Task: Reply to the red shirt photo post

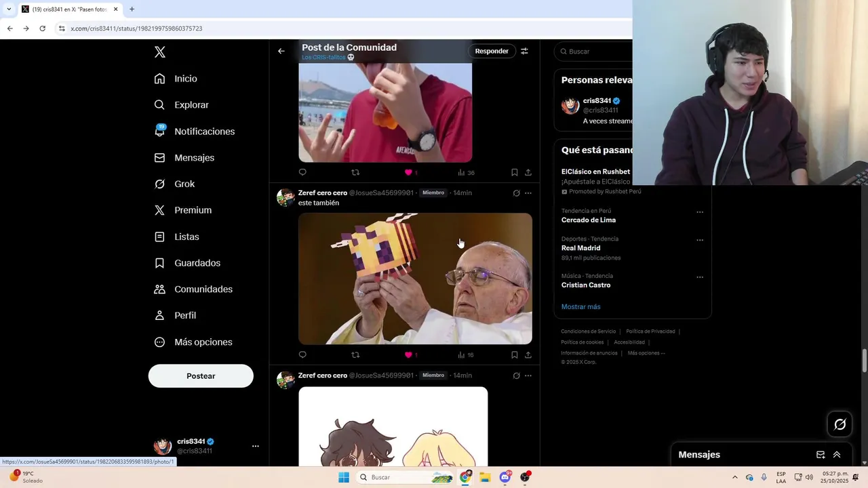Action: click(302, 172)
